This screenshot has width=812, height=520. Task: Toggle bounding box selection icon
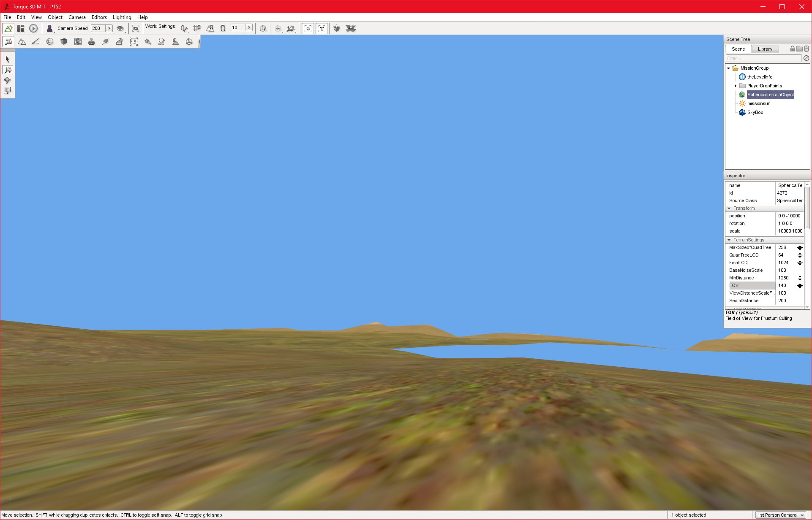[263, 28]
